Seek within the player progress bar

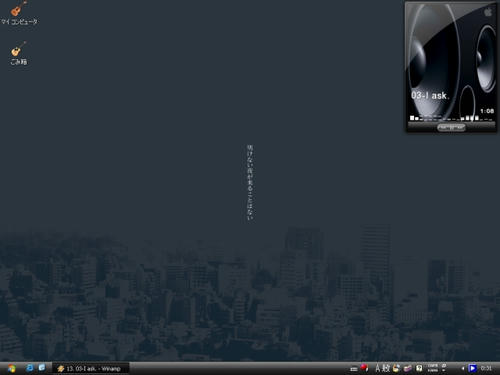pyautogui.click(x=451, y=118)
